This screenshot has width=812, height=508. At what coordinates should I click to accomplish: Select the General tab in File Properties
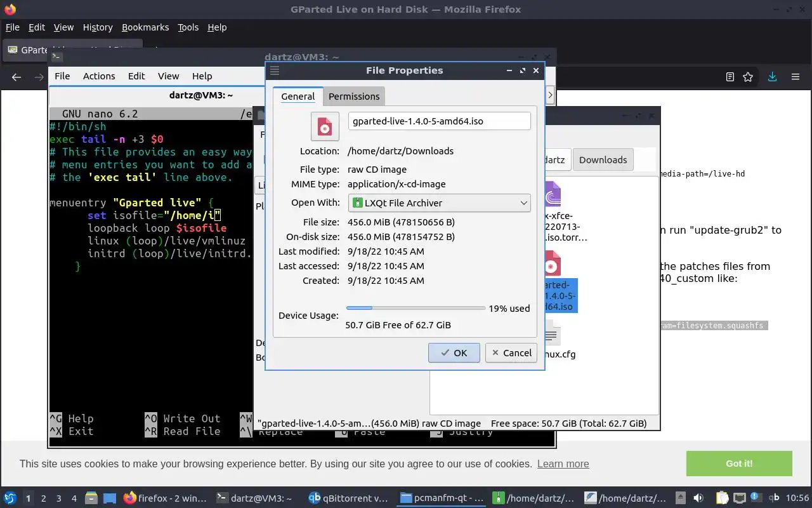(298, 97)
